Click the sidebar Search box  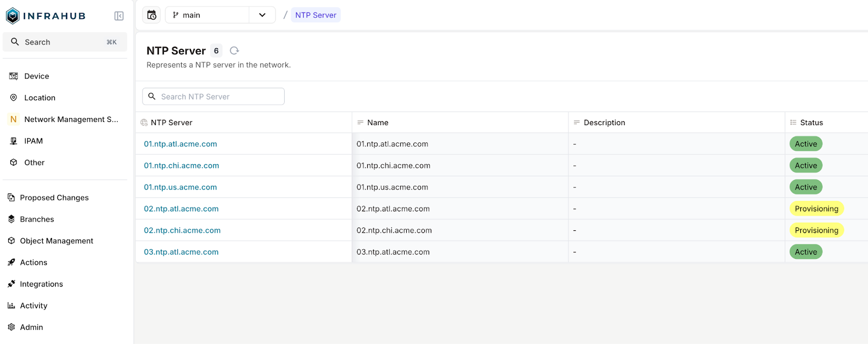click(x=65, y=42)
